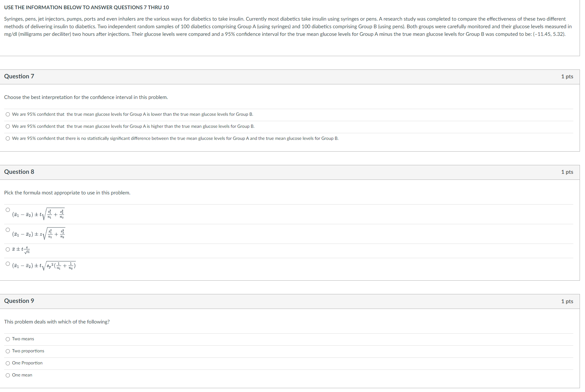Viewport: 585px width, 392px height.
Task: Choose 'no statistically significant difference' answer
Action: click(8, 139)
